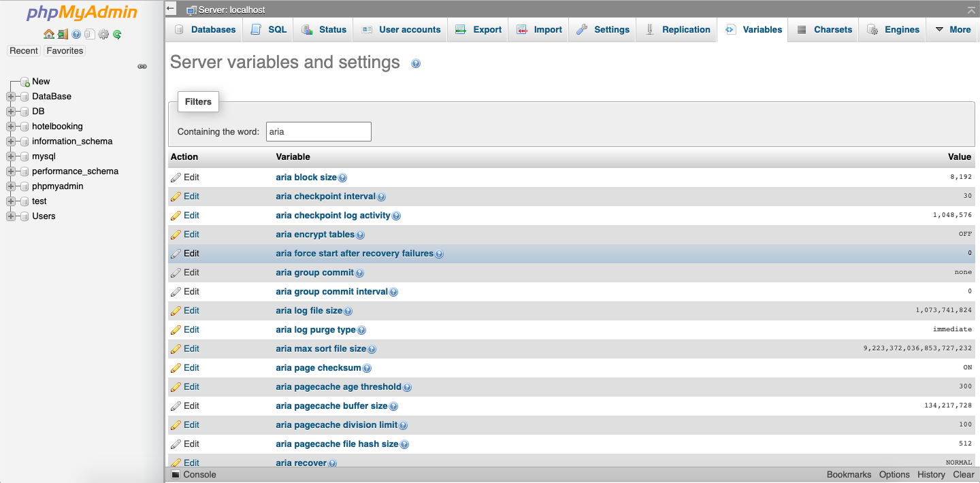The width and height of the screenshot is (980, 483).
Task: Open the phpMyAdmin home page icon
Action: (x=49, y=34)
